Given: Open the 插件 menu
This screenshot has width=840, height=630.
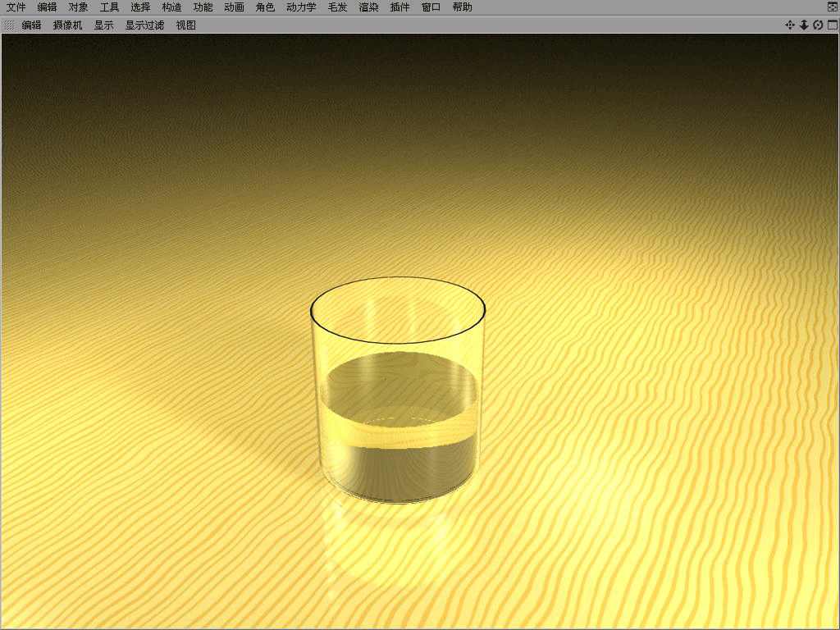Looking at the screenshot, I should click(399, 7).
